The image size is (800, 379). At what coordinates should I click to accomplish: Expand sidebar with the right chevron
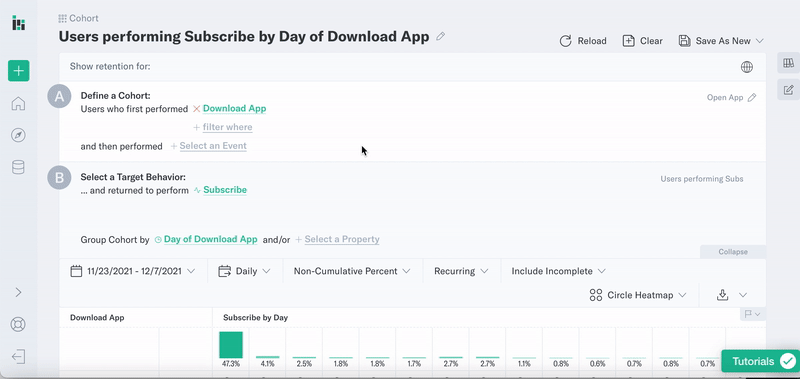[x=18, y=292]
